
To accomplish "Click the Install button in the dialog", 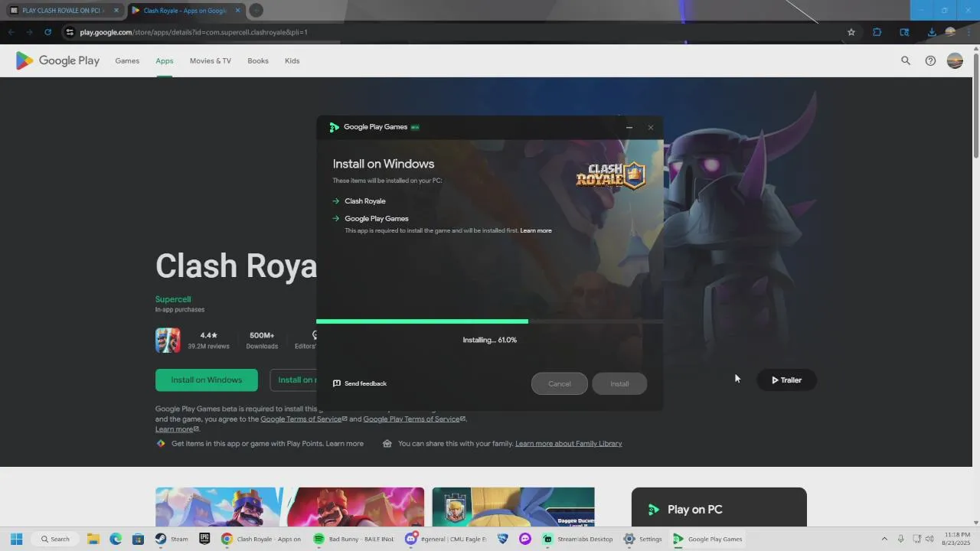I will tap(619, 383).
